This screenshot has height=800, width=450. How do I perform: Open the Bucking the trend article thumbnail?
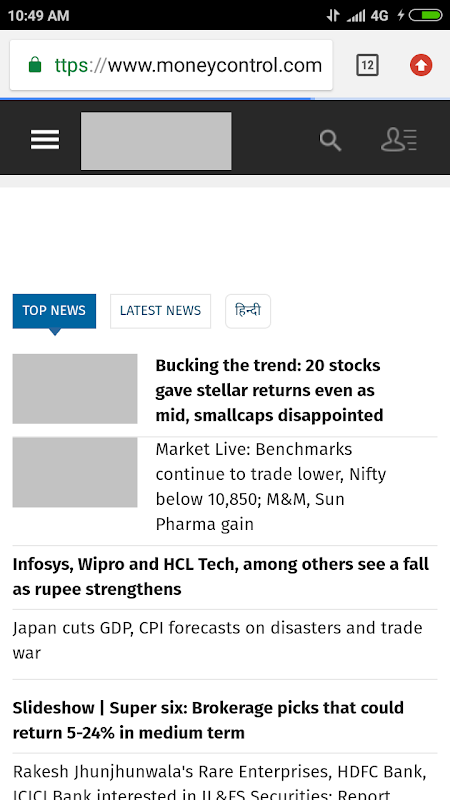75,389
